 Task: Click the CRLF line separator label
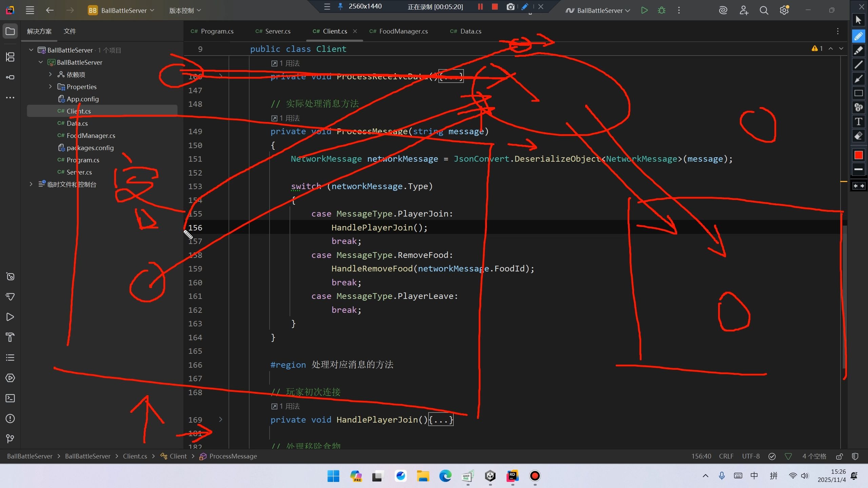pyautogui.click(x=726, y=456)
